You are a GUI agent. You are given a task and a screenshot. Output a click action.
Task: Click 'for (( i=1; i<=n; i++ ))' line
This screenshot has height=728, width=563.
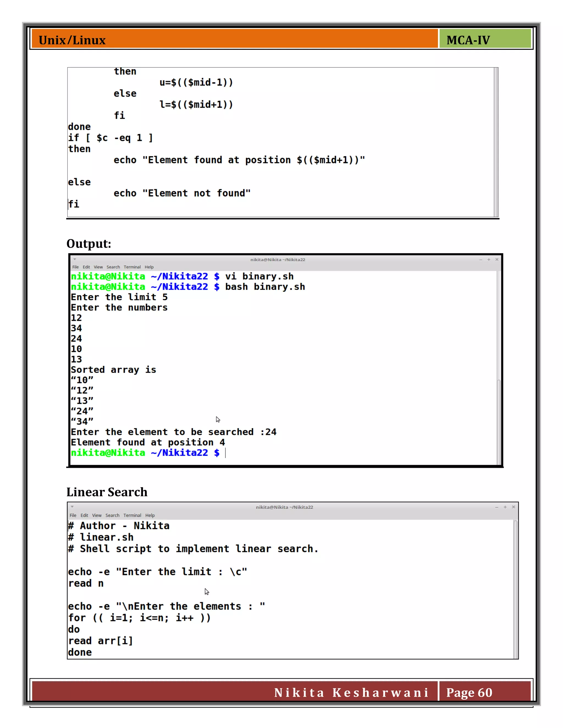[139, 618]
